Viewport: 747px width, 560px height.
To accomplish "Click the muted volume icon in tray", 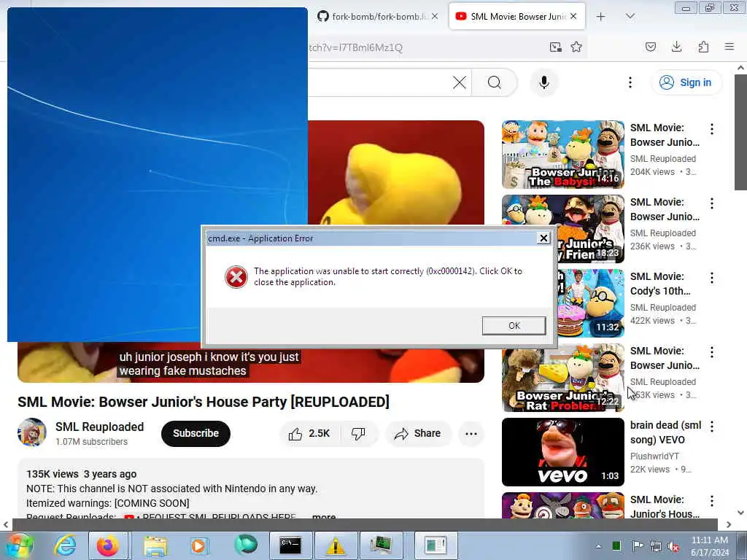I will click(x=673, y=547).
